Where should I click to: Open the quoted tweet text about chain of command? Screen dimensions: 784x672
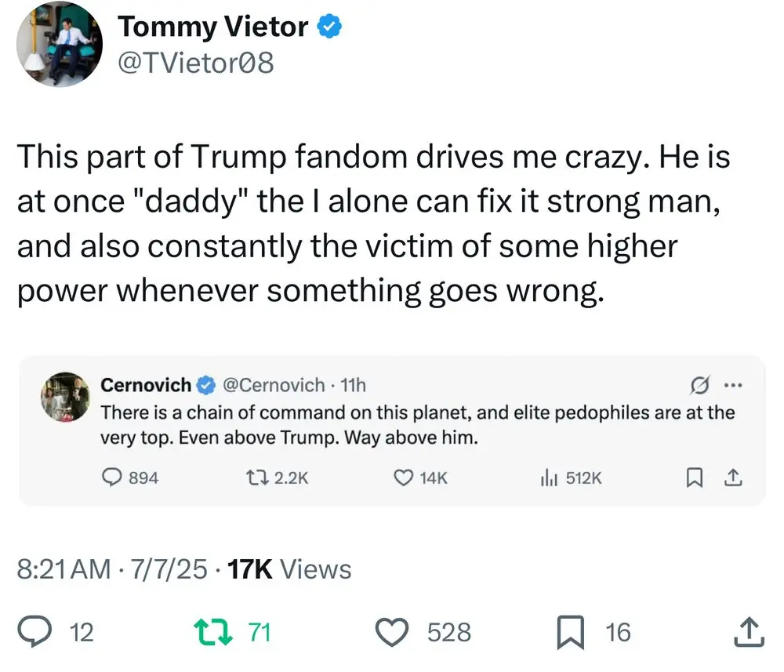click(417, 424)
